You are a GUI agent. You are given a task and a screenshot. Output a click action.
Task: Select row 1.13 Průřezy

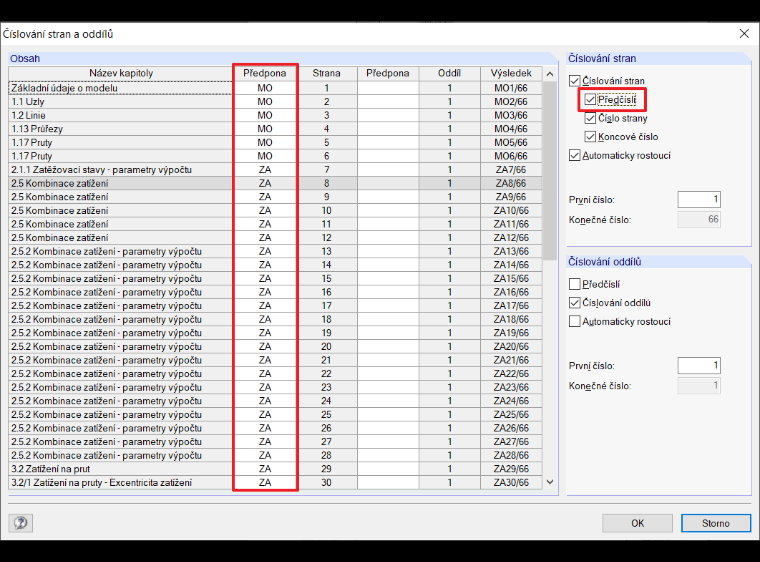coord(121,129)
